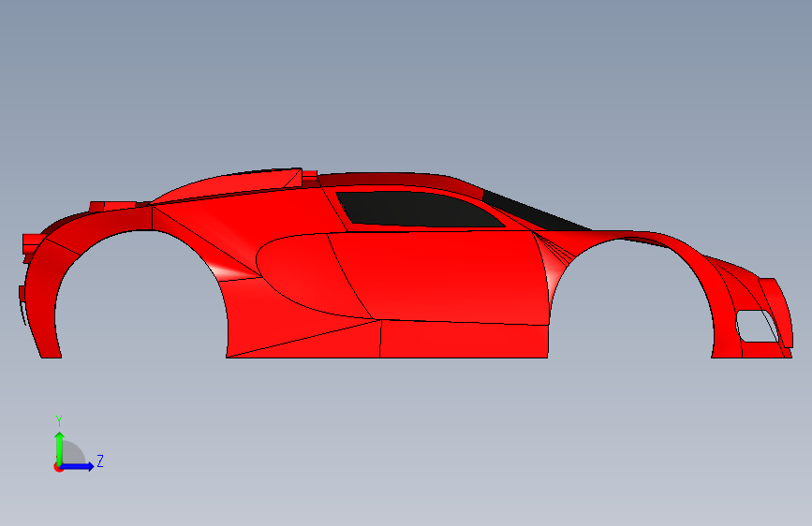Click the red origin dot of coordinate triad

click(x=58, y=467)
